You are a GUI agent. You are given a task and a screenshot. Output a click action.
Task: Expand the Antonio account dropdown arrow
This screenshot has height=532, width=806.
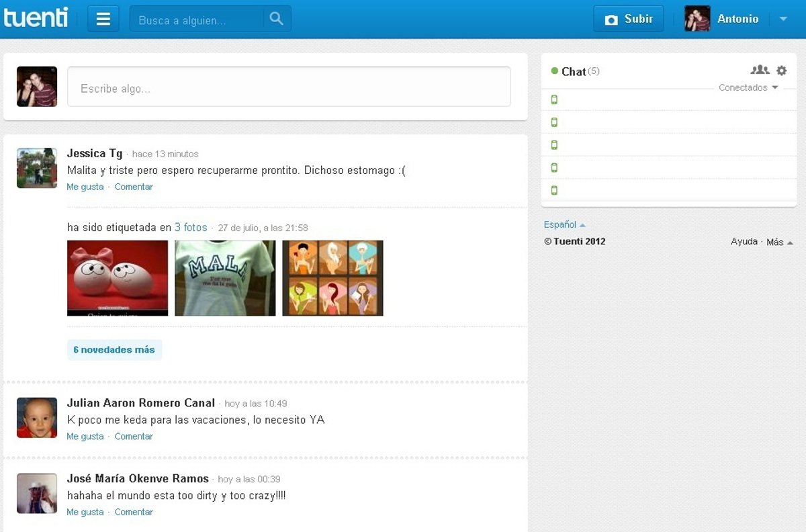pos(782,19)
